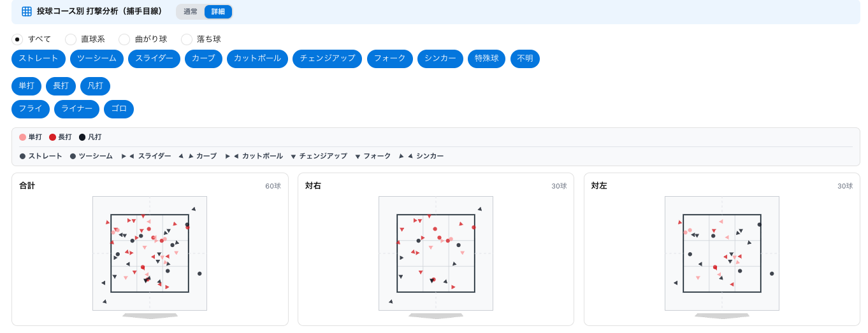Click the grid icon beside 投球コース別 title
This screenshot has height=333, width=868.
[x=27, y=11]
